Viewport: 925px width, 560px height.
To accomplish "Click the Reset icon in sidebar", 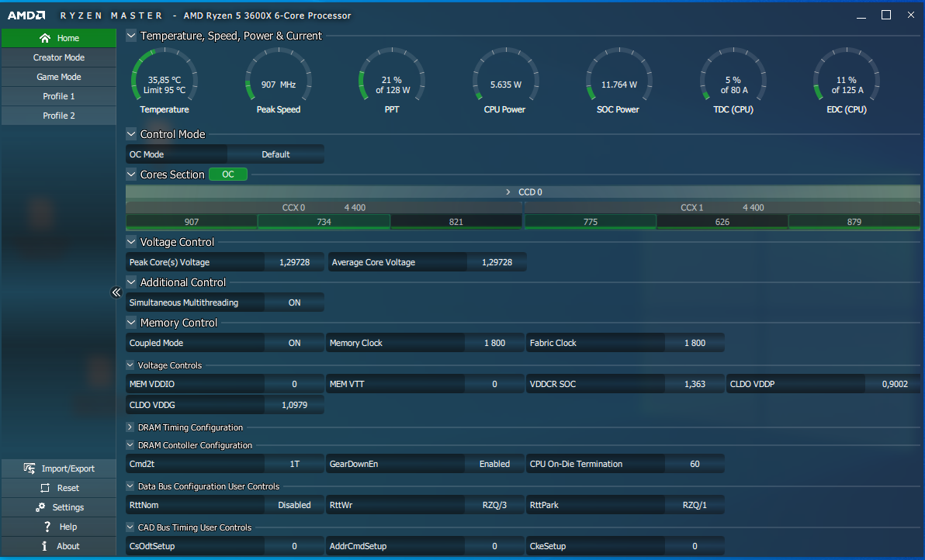I will (44, 488).
